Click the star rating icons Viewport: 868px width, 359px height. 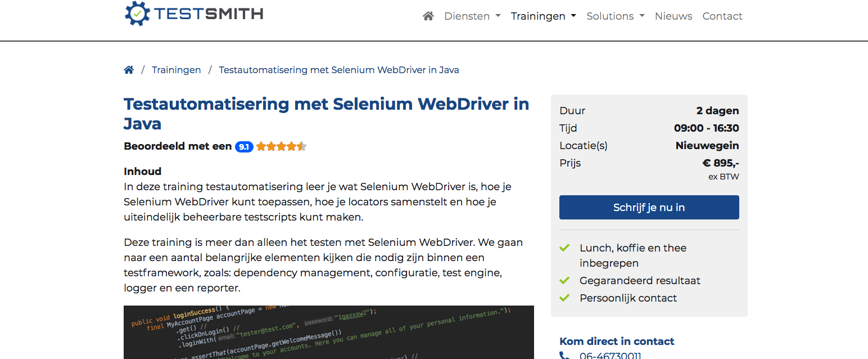[x=281, y=147]
